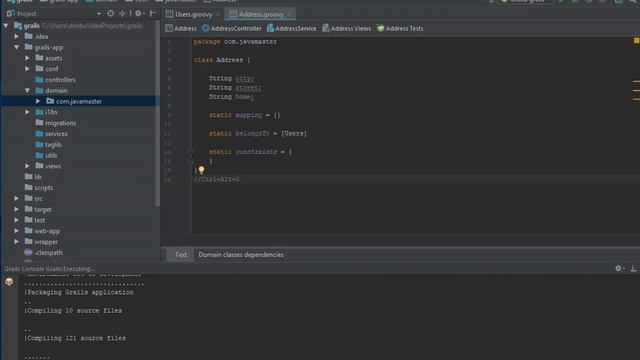Click the 'String home' field line
Screen dimensions: 640x360
pyautogui.click(x=231, y=97)
